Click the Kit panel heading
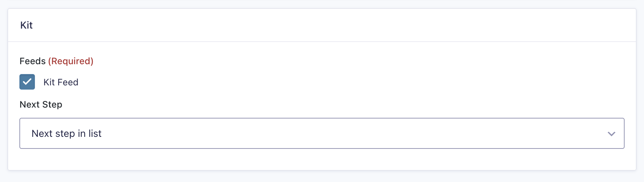The height and width of the screenshot is (182, 644). pos(26,25)
